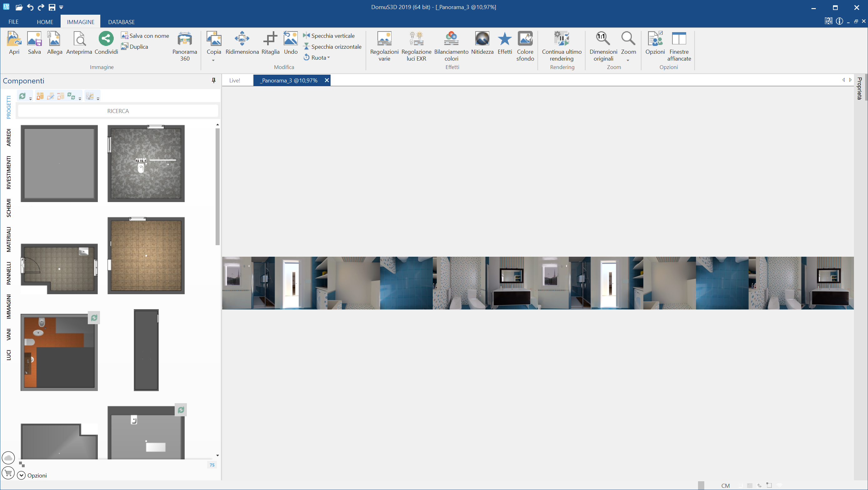Switch to the FILE tab
Screen dimensions: 868x490
point(13,22)
